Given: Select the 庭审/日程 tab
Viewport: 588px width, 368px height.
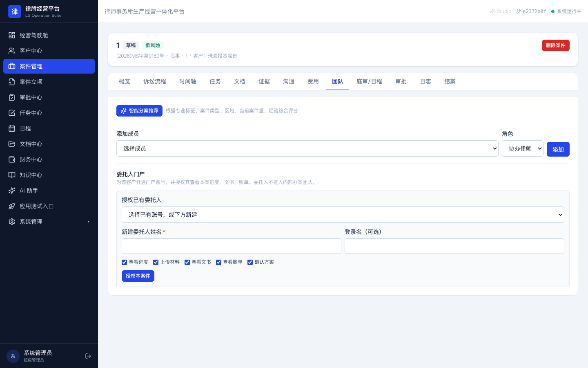Looking at the screenshot, I should pyautogui.click(x=369, y=81).
